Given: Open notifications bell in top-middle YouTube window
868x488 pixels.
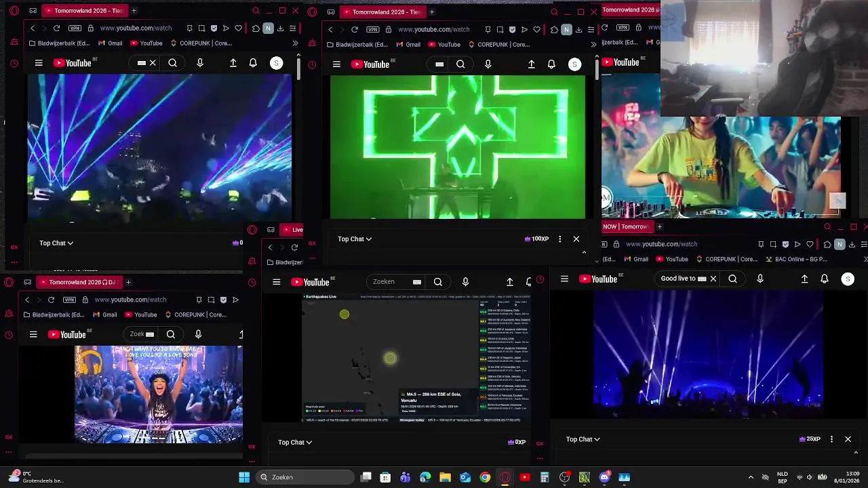Looking at the screenshot, I should pyautogui.click(x=551, y=64).
